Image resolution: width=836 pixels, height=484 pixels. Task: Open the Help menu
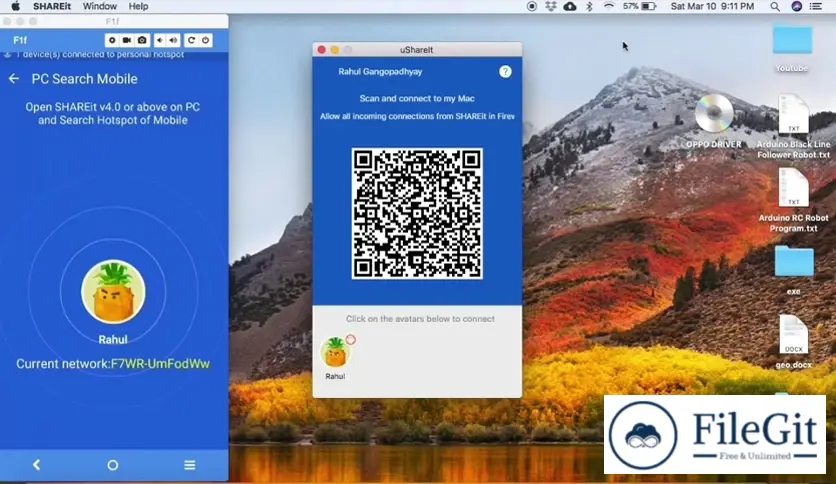coord(138,6)
